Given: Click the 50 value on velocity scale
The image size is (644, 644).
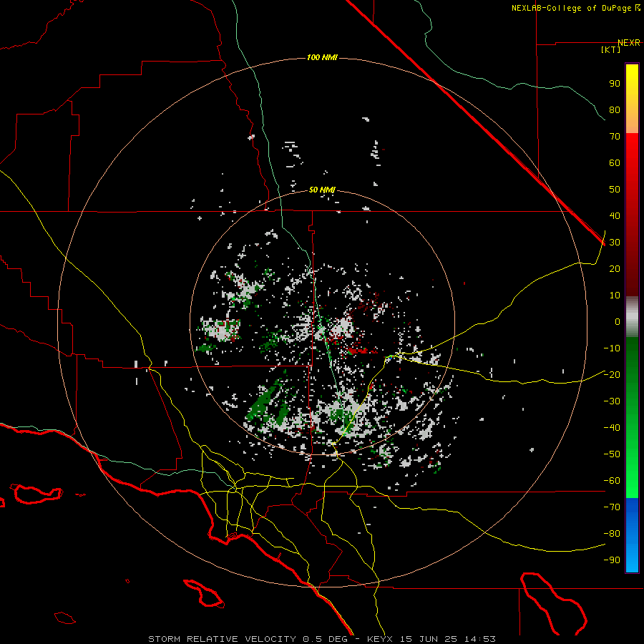Looking at the screenshot, I should (x=615, y=190).
